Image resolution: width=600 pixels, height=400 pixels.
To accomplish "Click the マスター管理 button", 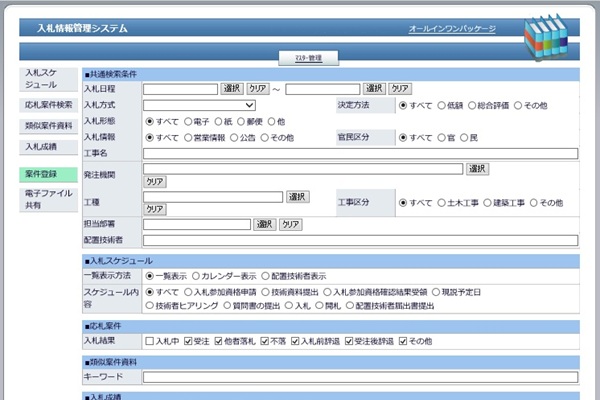I will [x=300, y=59].
